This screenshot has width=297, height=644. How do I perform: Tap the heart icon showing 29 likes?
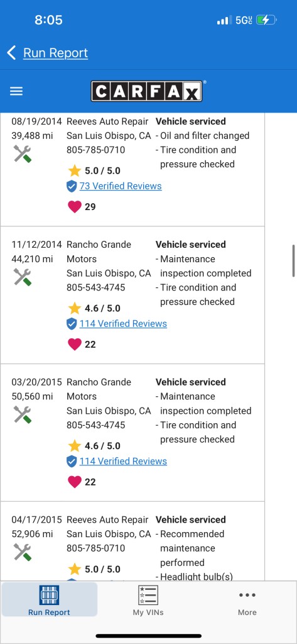point(75,206)
